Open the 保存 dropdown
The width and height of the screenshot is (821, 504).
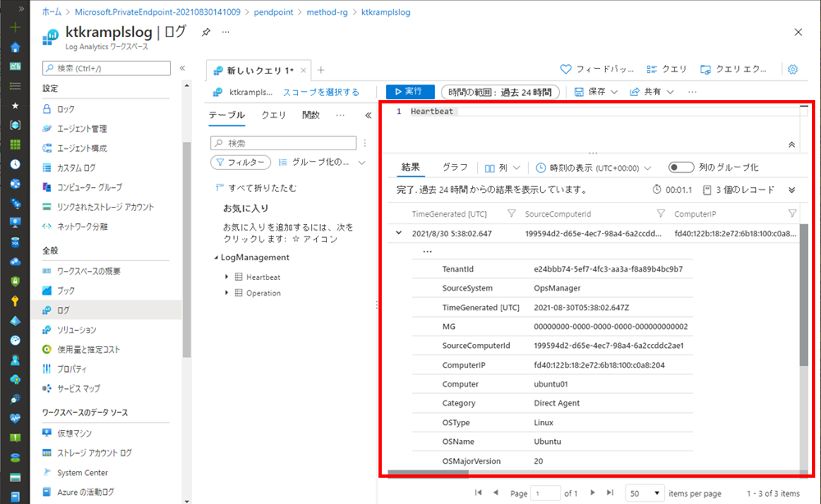(596, 92)
